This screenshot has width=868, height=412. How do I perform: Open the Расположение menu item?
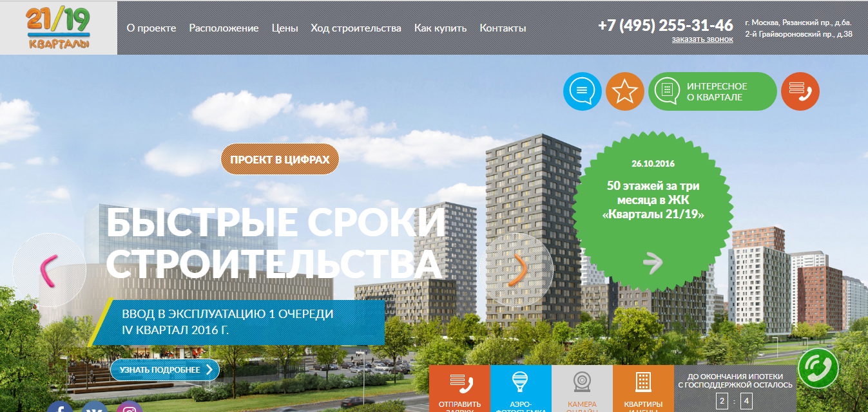(x=224, y=28)
